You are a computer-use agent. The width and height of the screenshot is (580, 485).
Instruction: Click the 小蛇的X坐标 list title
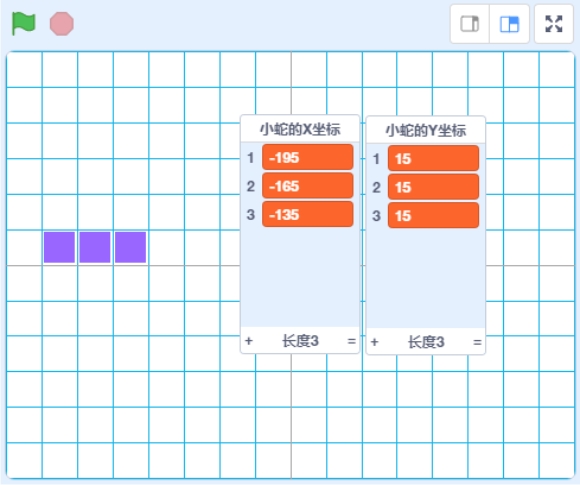[300, 129]
